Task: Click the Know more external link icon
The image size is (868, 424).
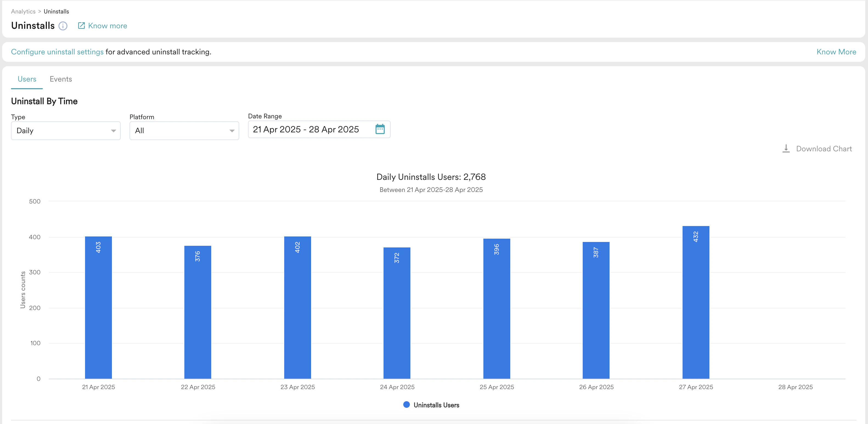Action: [x=81, y=26]
